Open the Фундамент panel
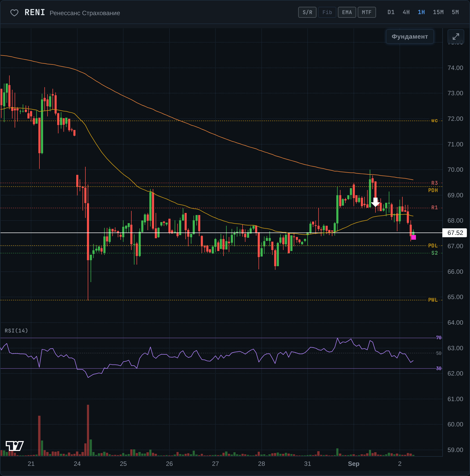470x476 pixels. click(410, 37)
